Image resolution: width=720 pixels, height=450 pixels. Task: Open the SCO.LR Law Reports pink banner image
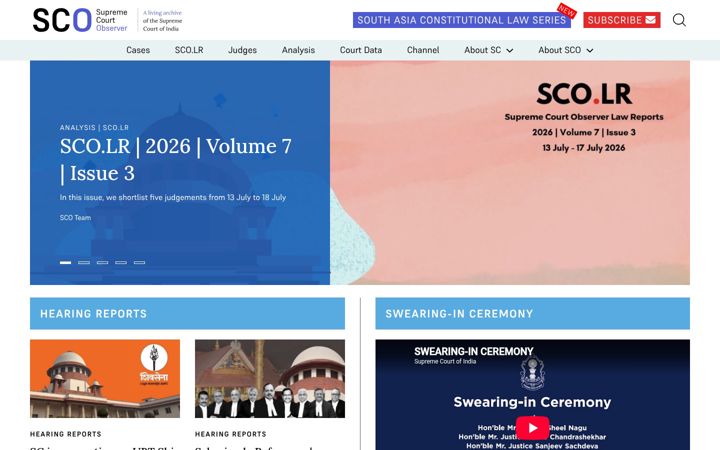510,173
